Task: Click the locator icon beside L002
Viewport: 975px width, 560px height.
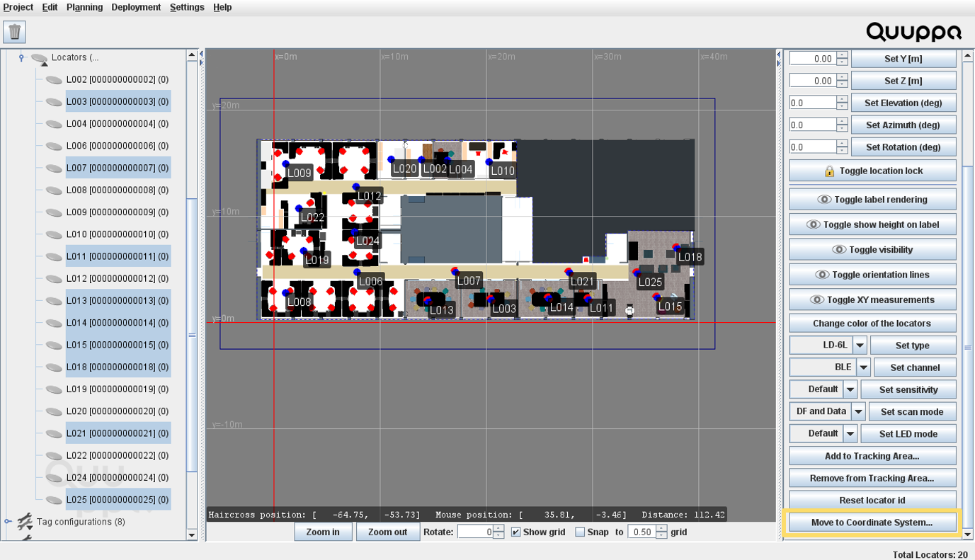Action: pyautogui.click(x=54, y=80)
